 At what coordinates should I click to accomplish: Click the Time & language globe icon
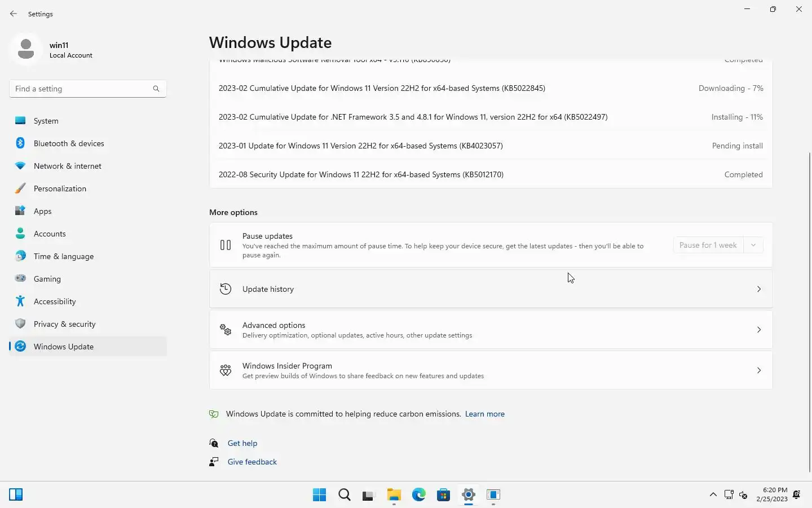20,256
